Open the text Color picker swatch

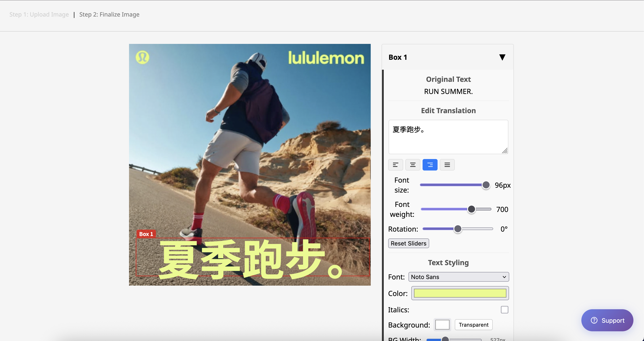(460, 293)
